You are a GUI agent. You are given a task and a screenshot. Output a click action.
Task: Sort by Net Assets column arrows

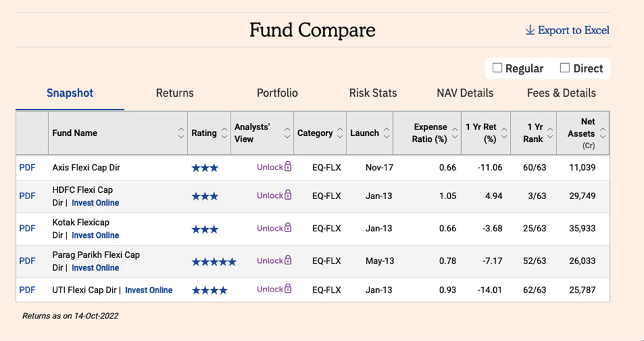[x=603, y=133]
